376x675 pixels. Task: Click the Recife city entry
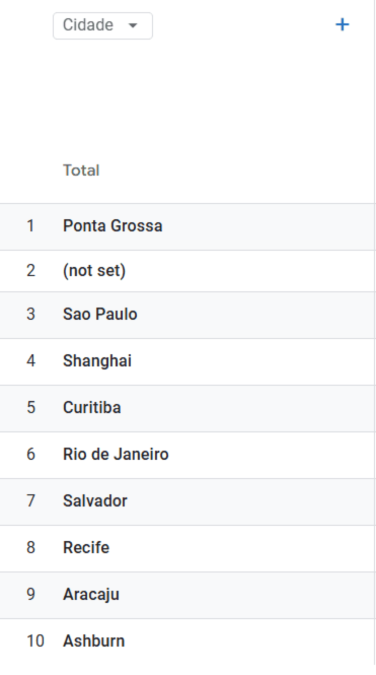pyautogui.click(x=86, y=548)
